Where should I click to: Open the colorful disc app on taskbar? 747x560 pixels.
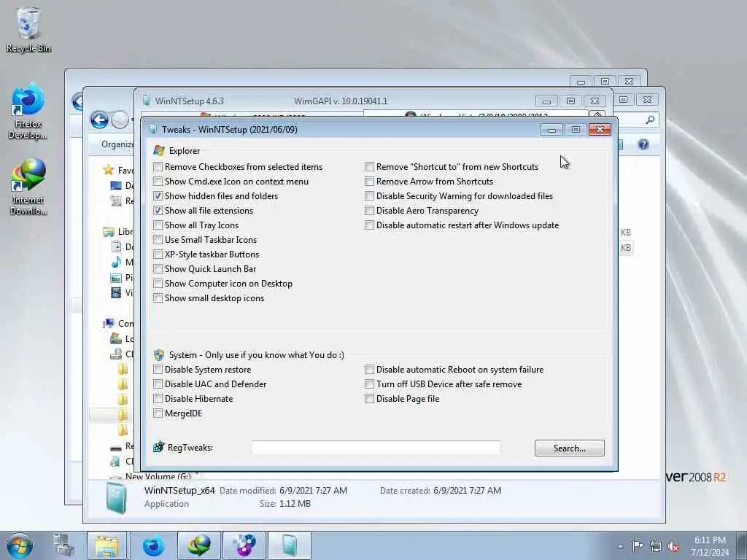point(244,545)
